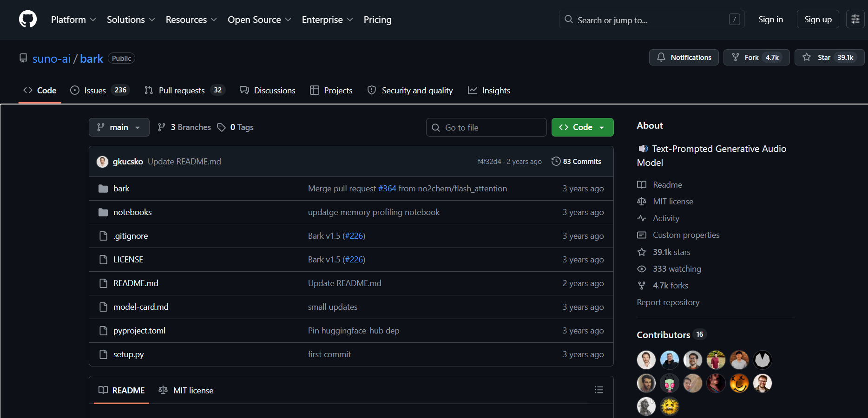The image size is (868, 418).
Task: Open the Security and quality tab
Action: pos(410,91)
